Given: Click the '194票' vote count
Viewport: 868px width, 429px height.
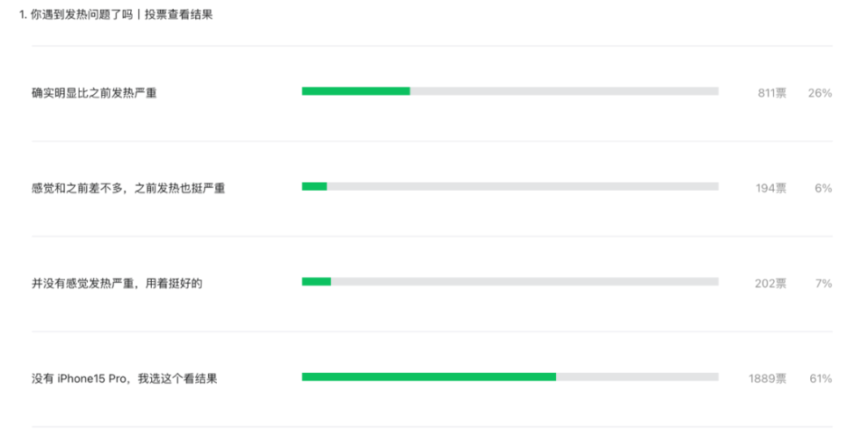Looking at the screenshot, I should pos(771,189).
